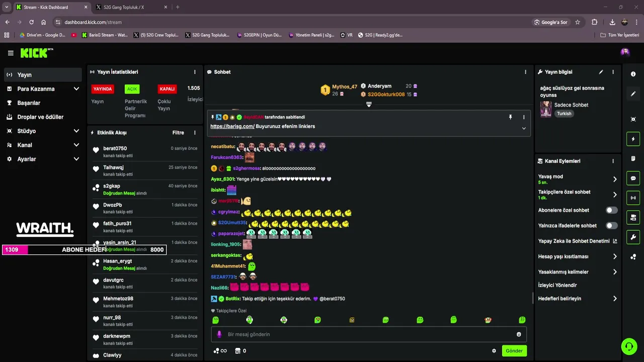The height and width of the screenshot is (362, 644).
Task: Open pinned message three-dot options
Action: [x=524, y=117]
